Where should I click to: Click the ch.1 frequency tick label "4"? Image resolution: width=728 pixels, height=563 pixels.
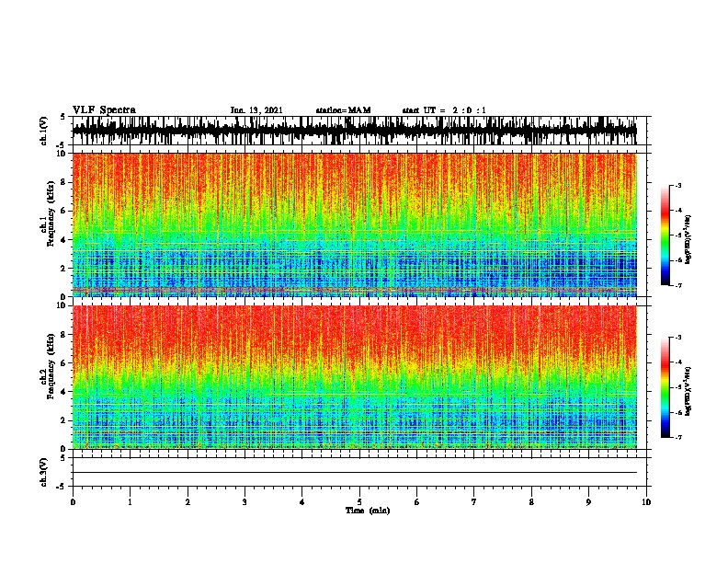pos(63,240)
